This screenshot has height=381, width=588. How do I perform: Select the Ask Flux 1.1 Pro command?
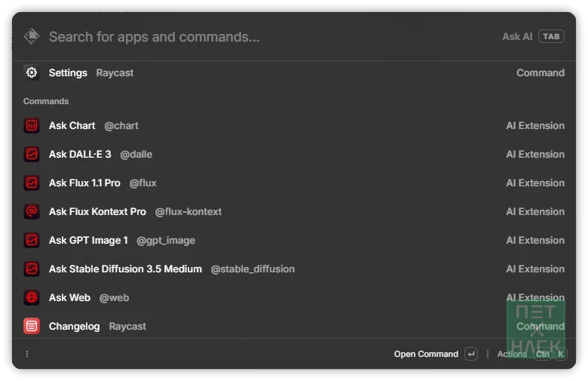294,183
